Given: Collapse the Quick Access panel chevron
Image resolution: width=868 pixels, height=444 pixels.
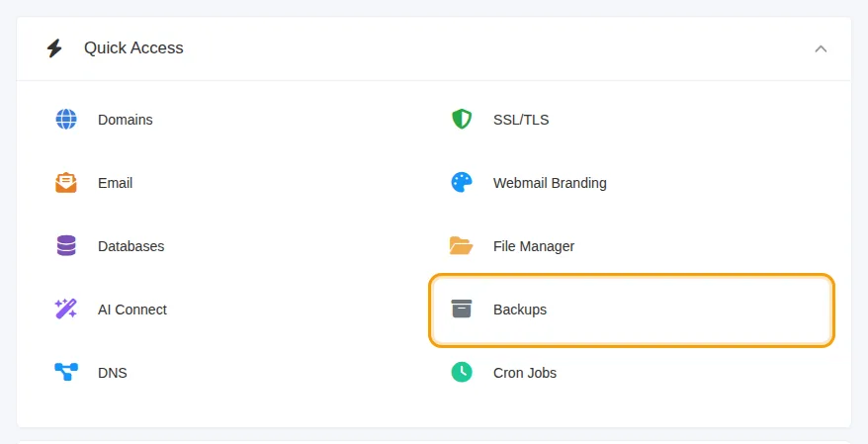Looking at the screenshot, I should [821, 48].
